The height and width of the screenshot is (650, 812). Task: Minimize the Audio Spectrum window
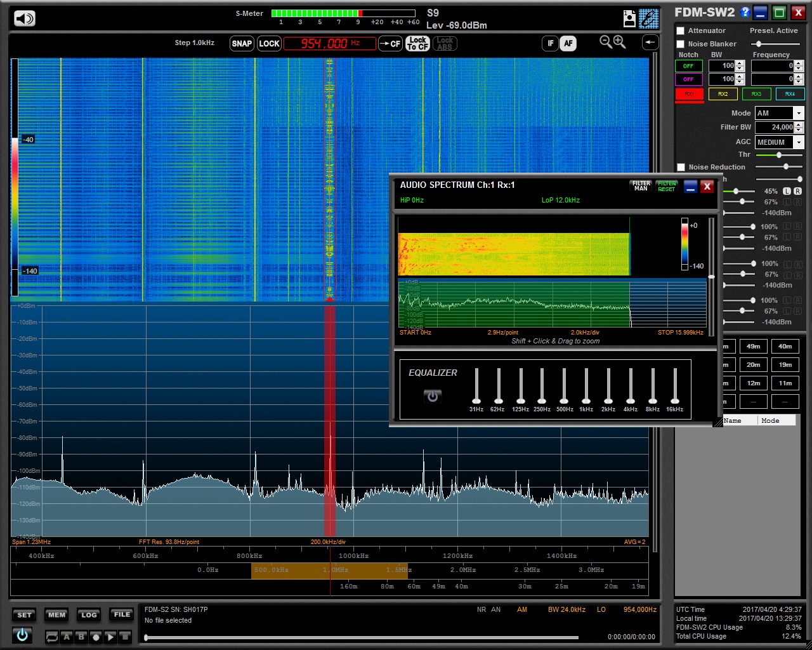[x=691, y=187]
